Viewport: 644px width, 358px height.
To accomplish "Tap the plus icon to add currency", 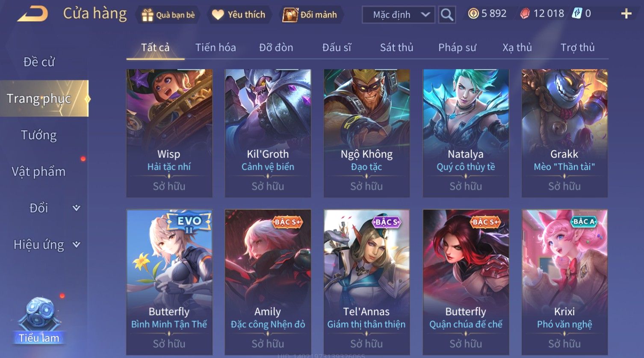I will pyautogui.click(x=626, y=14).
